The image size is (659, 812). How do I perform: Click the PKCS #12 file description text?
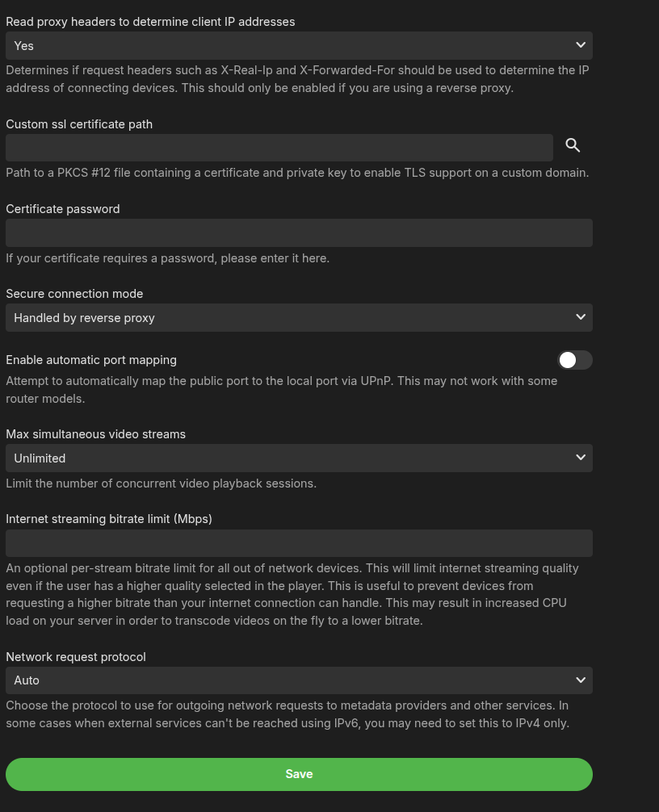click(x=297, y=173)
